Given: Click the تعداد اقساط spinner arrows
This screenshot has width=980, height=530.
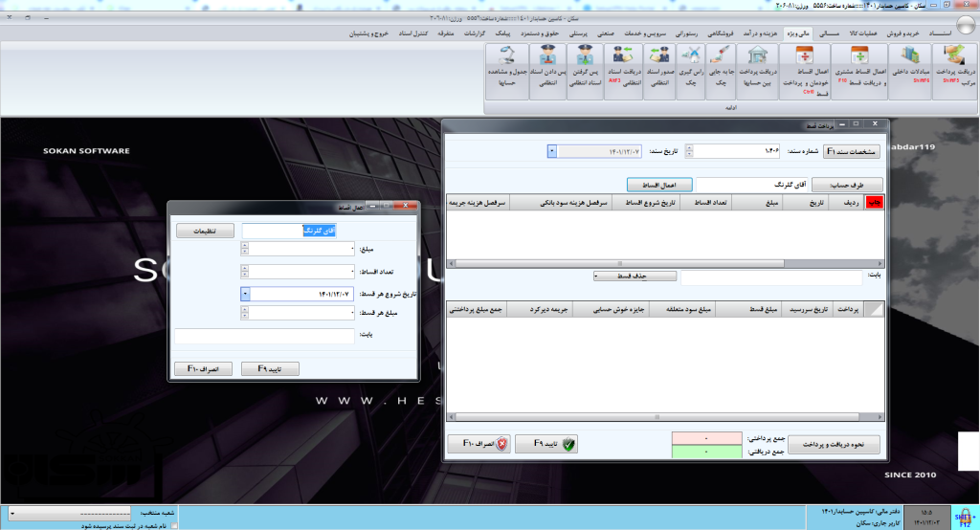Looking at the screenshot, I should [x=244, y=272].
